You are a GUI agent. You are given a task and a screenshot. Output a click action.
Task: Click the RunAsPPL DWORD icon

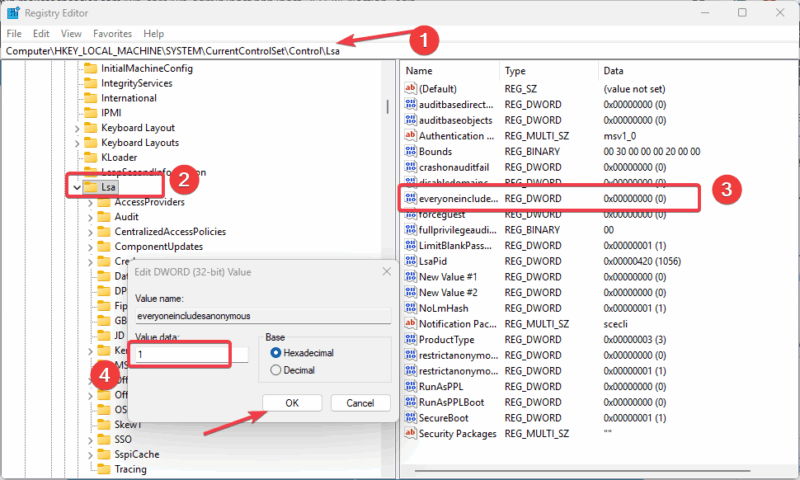411,386
